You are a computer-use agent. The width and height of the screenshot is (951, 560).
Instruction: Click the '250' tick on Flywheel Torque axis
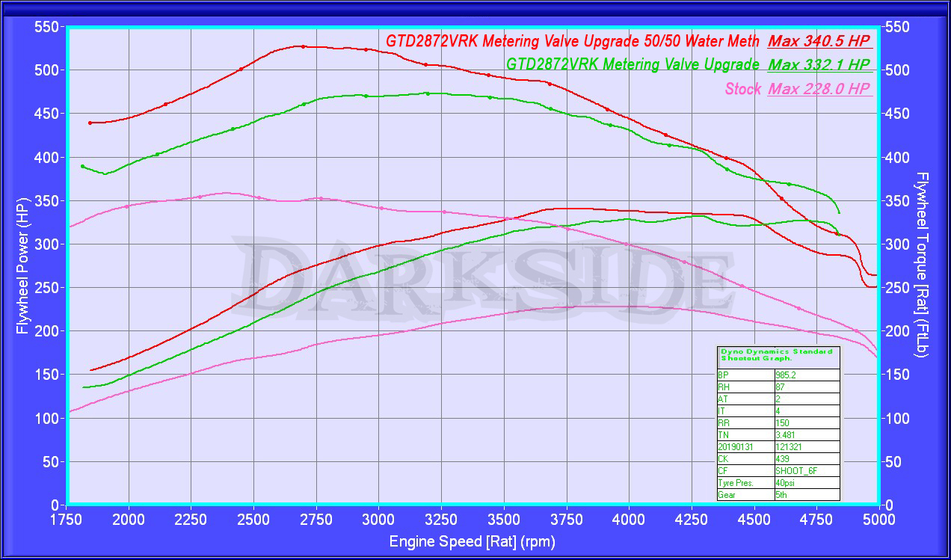(x=897, y=288)
